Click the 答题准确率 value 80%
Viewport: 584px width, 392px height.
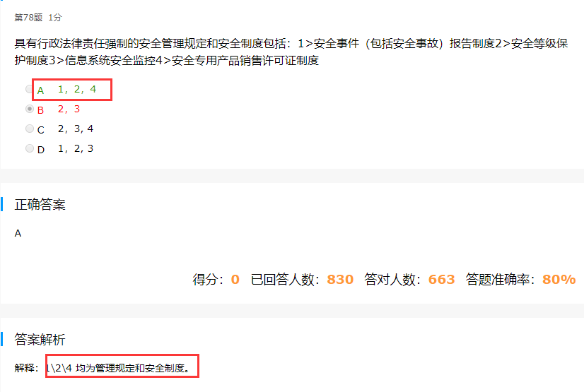559,279
